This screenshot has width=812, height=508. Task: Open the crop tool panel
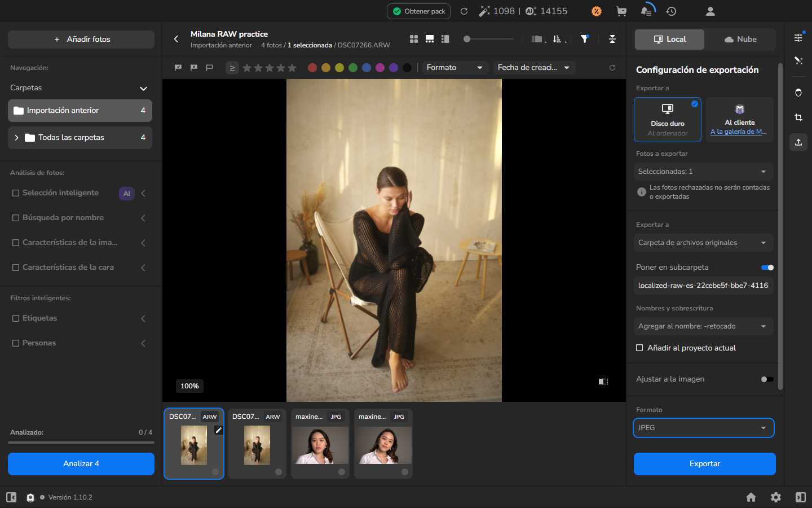point(798,117)
